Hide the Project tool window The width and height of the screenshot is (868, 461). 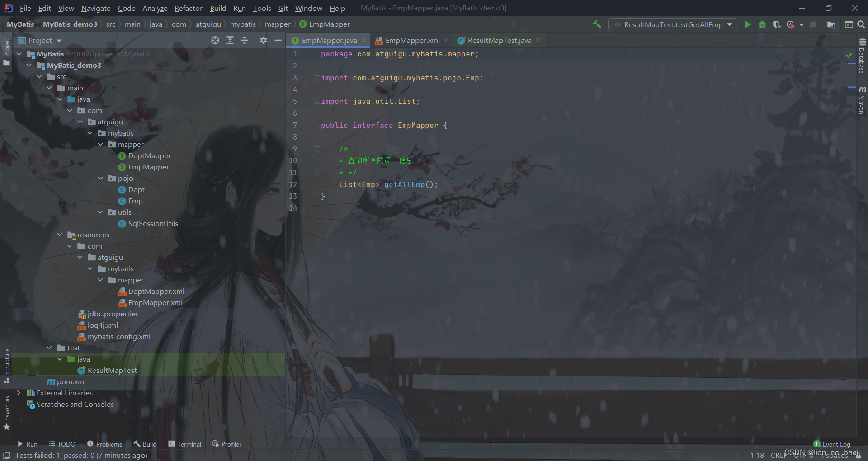278,40
